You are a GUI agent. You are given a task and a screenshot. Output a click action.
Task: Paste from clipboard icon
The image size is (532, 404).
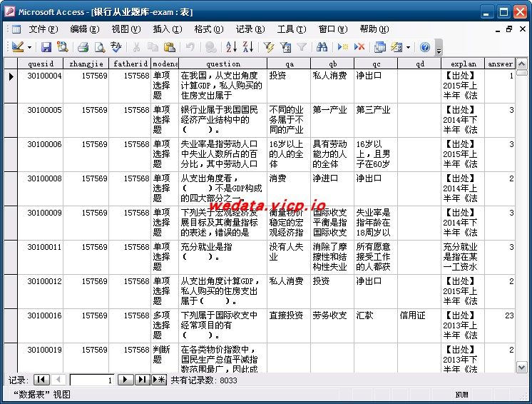(x=169, y=47)
